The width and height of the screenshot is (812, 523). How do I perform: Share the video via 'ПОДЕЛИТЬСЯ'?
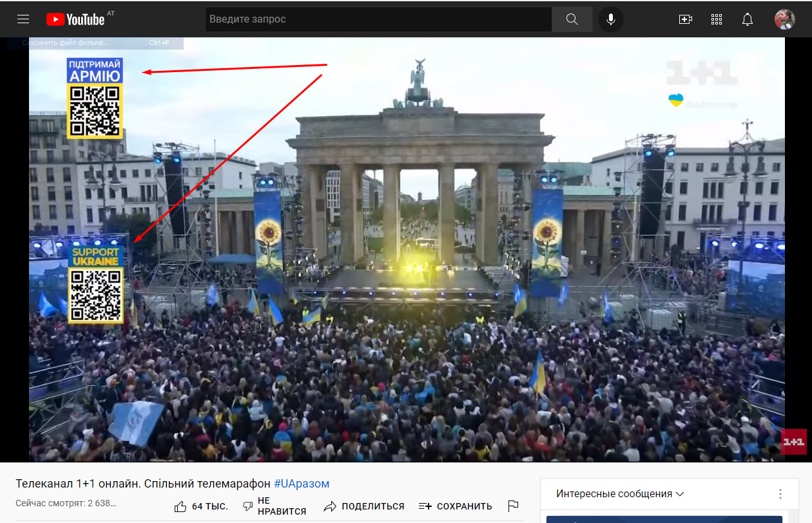point(364,506)
